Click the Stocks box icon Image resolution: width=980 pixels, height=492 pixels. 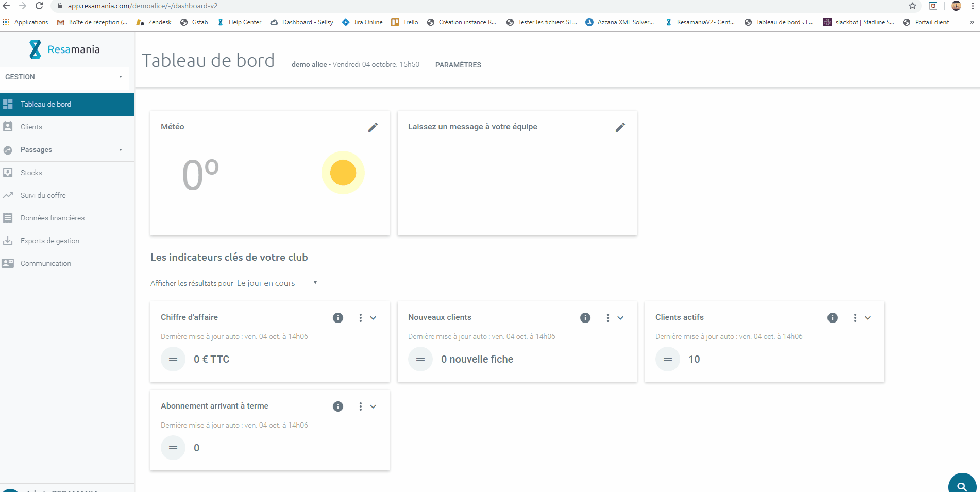coord(8,173)
